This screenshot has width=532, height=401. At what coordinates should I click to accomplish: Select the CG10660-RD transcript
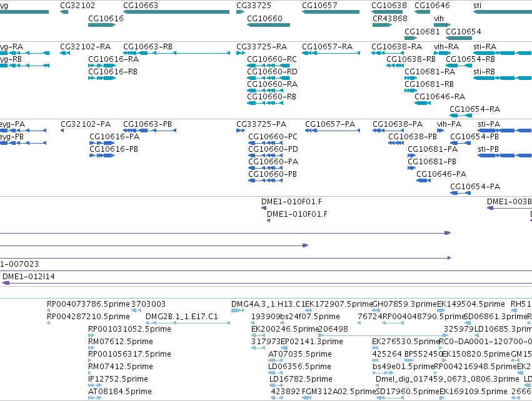coord(268,78)
